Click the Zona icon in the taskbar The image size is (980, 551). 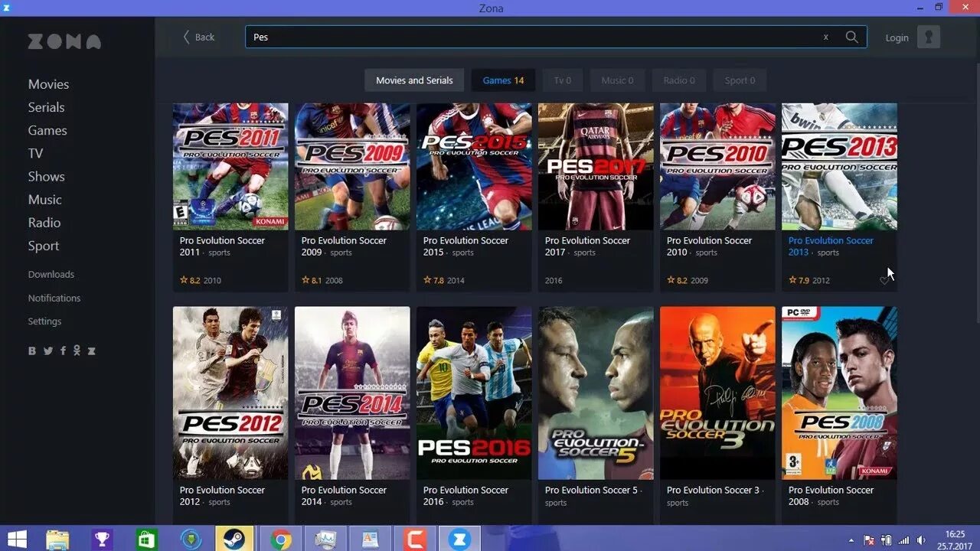pyautogui.click(x=460, y=540)
